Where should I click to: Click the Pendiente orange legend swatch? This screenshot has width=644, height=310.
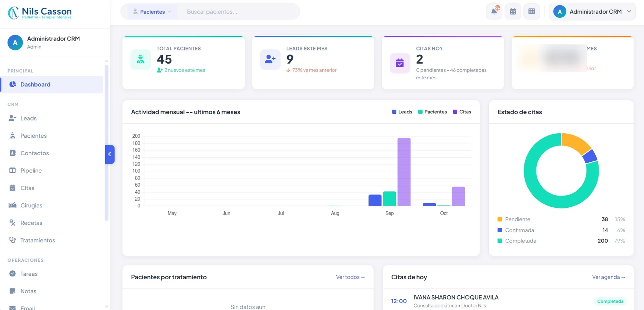pos(500,219)
